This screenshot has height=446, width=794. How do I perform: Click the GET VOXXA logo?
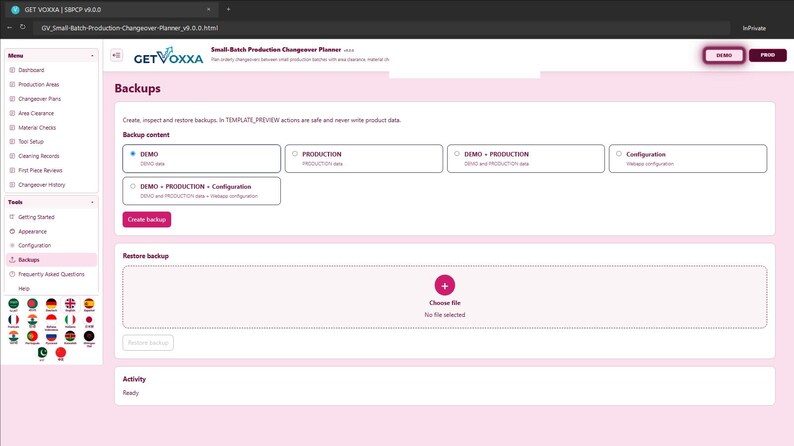point(169,56)
